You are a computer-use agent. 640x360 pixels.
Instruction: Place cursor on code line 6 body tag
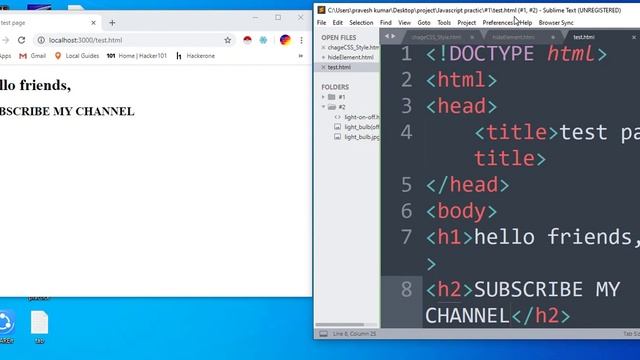pos(461,211)
